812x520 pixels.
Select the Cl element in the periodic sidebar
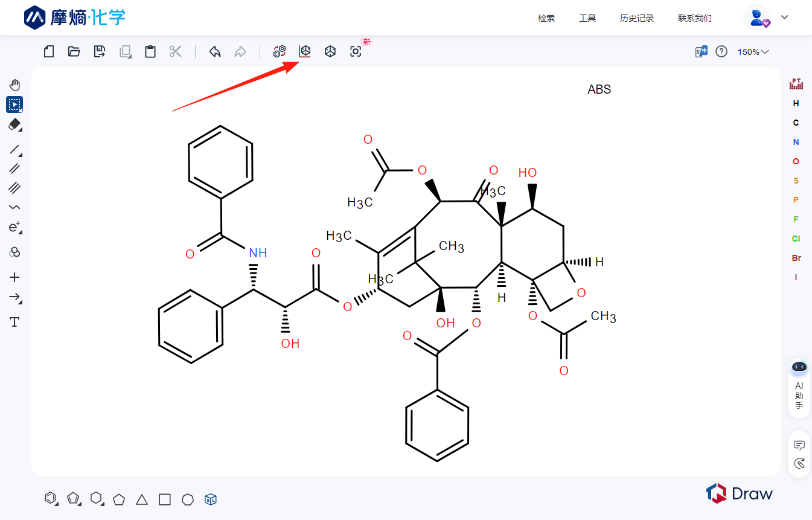[796, 239]
